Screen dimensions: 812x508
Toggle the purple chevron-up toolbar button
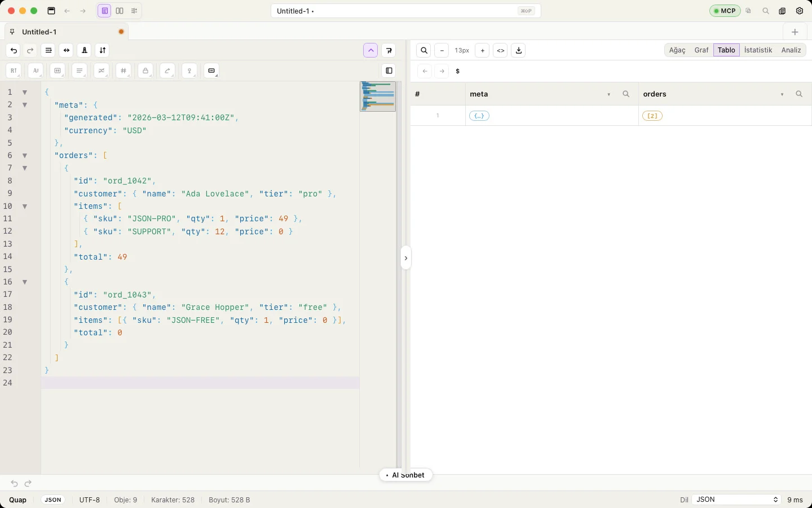(x=370, y=50)
